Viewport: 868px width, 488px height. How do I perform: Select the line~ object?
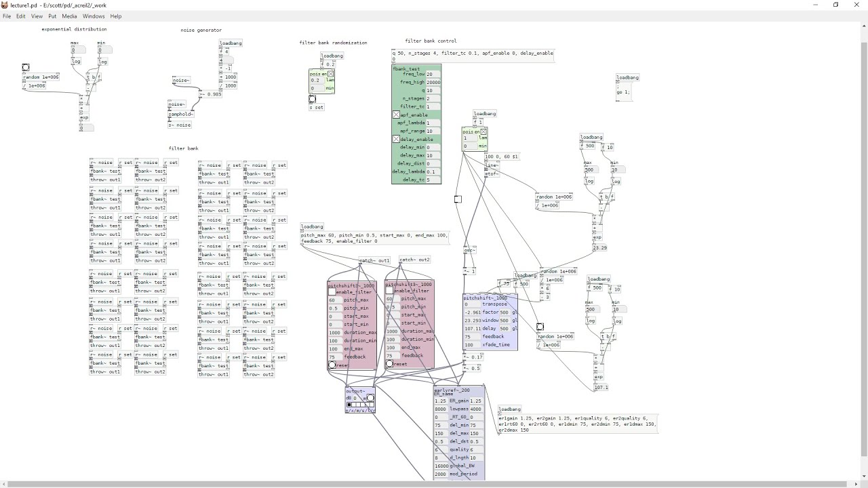(x=492, y=165)
